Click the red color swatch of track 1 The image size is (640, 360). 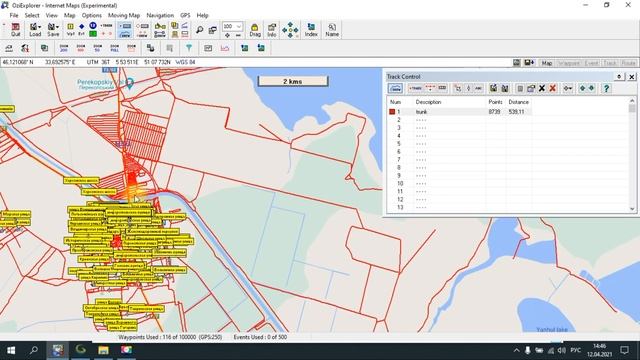point(392,111)
